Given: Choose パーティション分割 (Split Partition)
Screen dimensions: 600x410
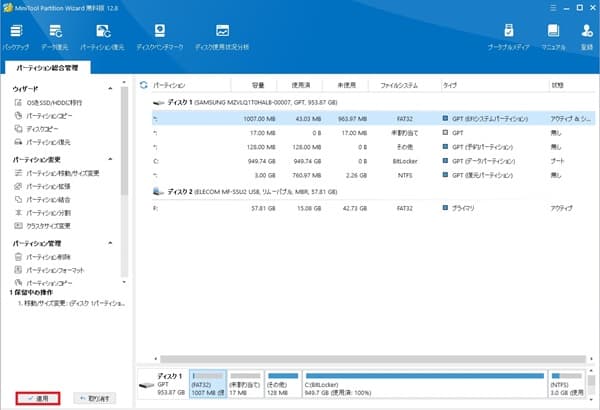Looking at the screenshot, I should pos(43,212).
